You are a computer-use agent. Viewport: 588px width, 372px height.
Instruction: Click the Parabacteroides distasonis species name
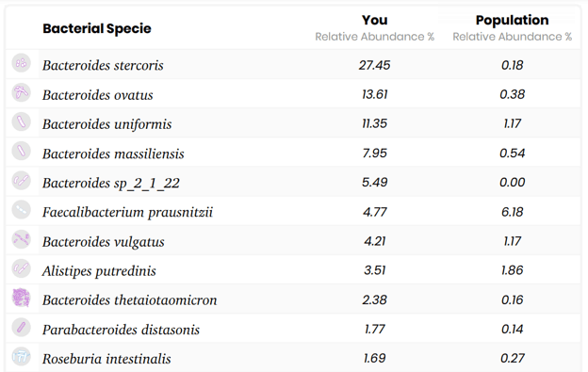click(121, 330)
